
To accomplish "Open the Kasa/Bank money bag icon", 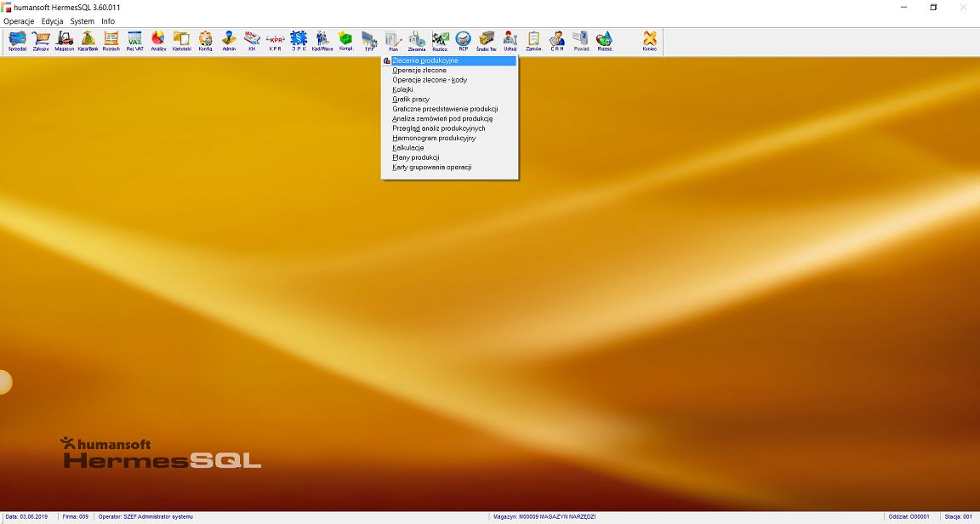I will click(88, 42).
